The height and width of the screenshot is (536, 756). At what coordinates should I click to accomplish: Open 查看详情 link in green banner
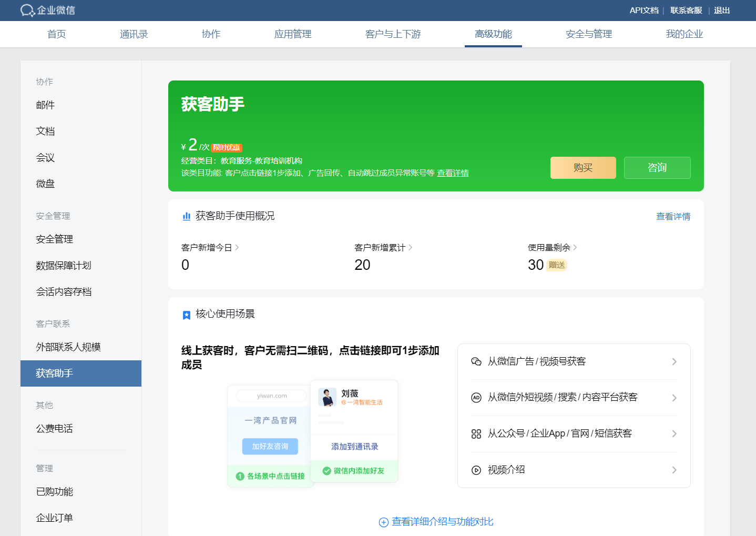coord(453,173)
